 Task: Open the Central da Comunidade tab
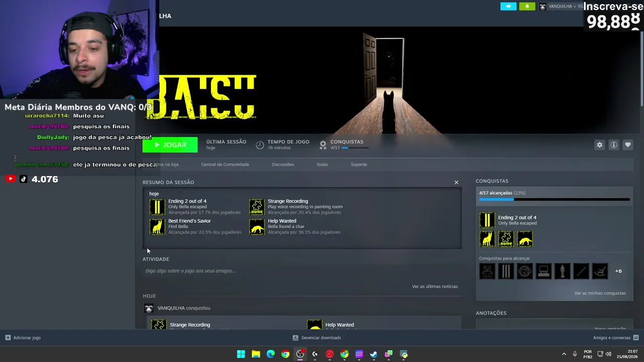(x=225, y=164)
